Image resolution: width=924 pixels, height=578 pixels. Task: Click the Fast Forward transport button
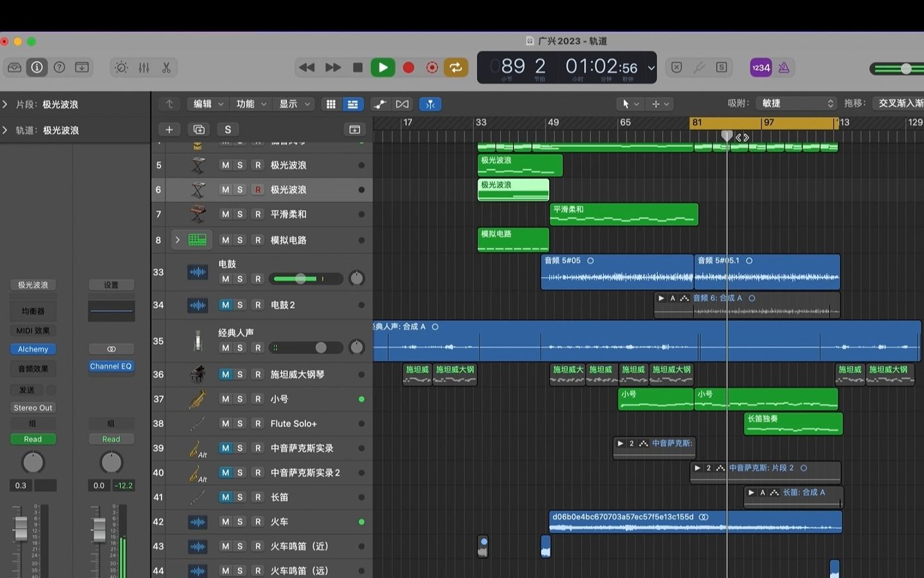(333, 68)
